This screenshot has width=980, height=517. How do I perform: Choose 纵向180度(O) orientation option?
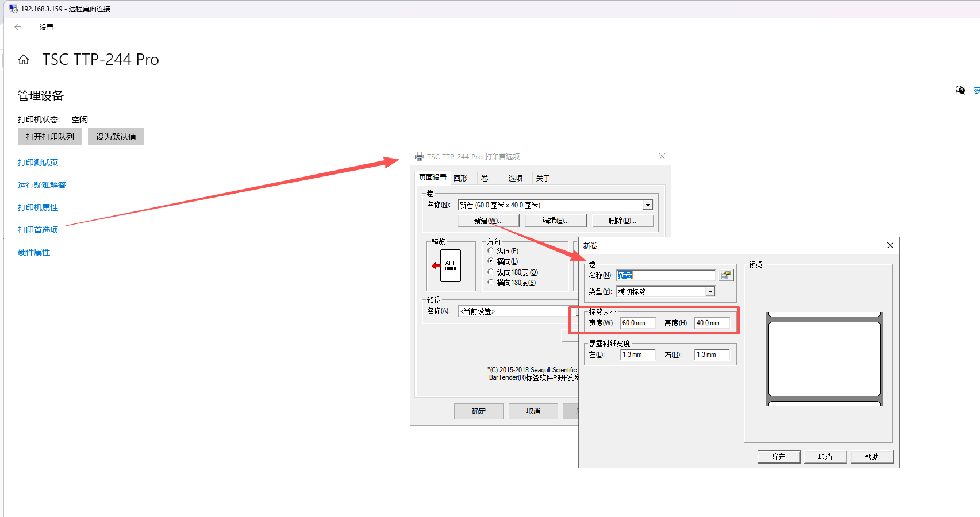coord(491,272)
